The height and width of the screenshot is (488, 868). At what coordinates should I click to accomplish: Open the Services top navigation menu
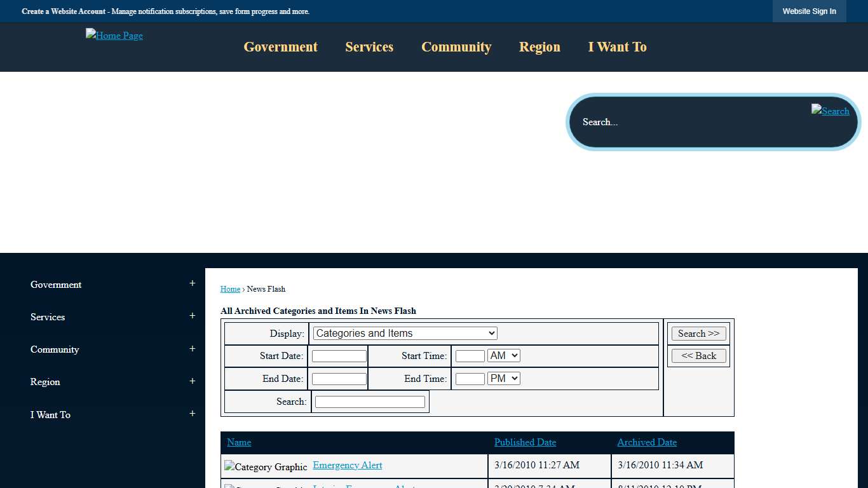[369, 47]
